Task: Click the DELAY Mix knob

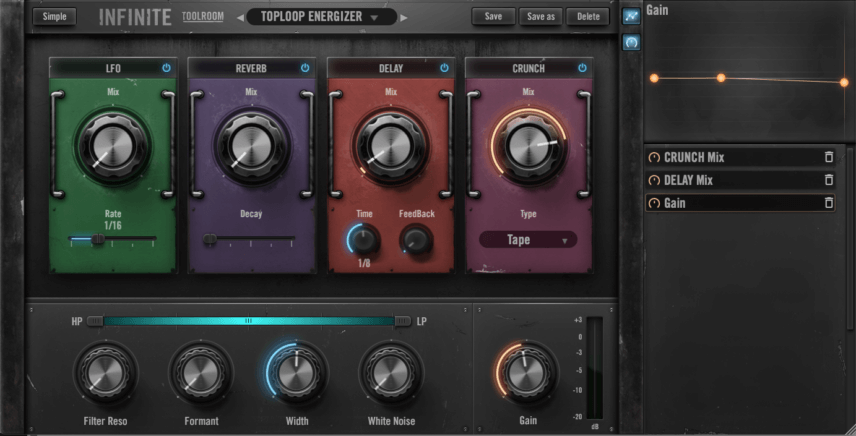Action: coord(391,146)
